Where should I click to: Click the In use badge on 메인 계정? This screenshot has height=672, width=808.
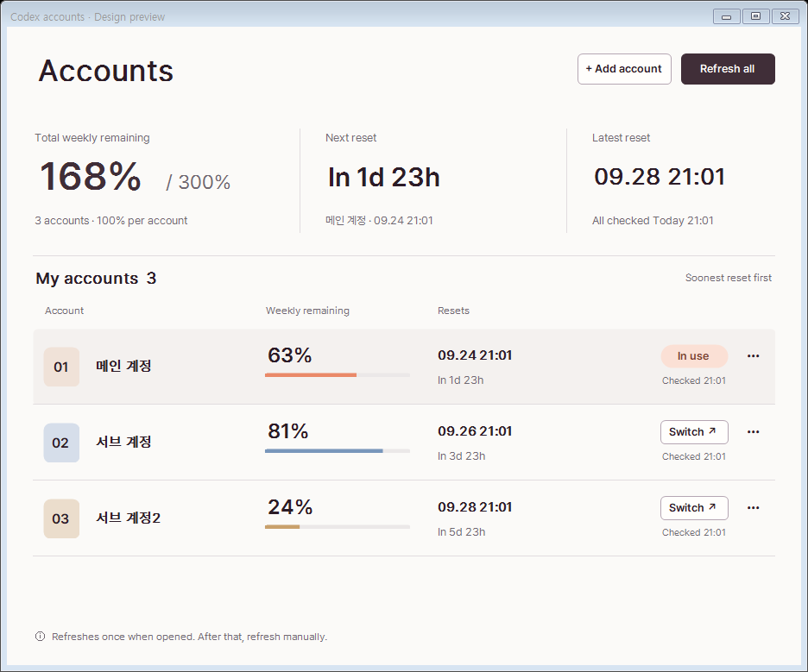coord(694,355)
